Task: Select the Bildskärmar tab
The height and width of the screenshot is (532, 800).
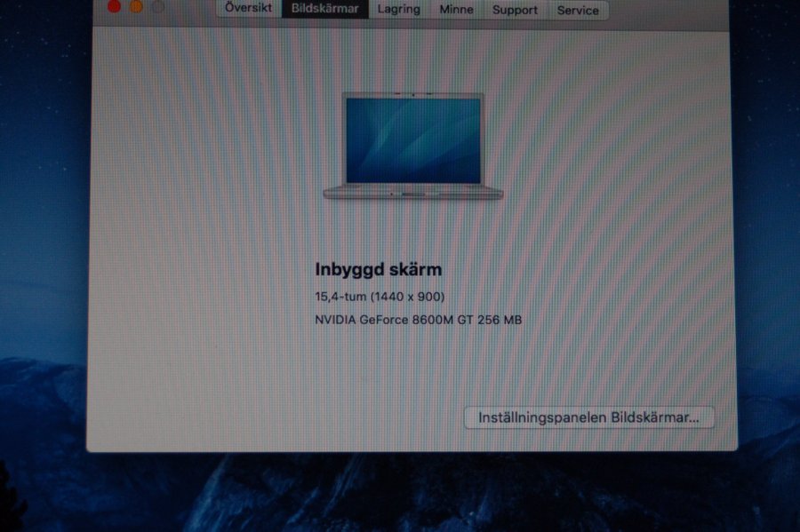Action: pyautogui.click(x=324, y=9)
